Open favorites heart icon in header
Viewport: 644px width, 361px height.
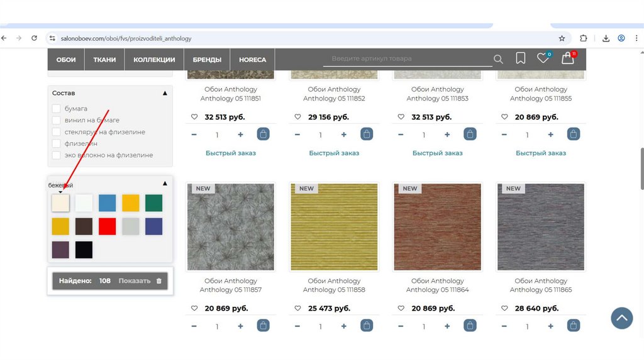(543, 58)
